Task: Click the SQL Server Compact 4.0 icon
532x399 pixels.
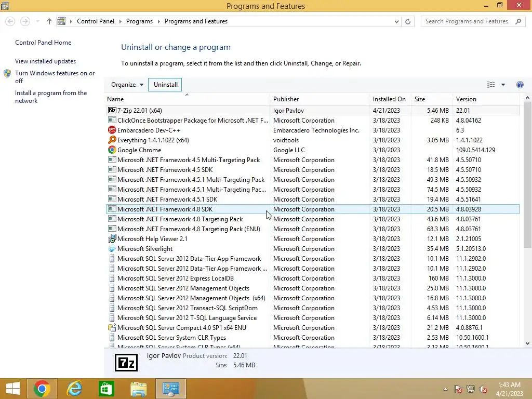Action: click(x=112, y=327)
